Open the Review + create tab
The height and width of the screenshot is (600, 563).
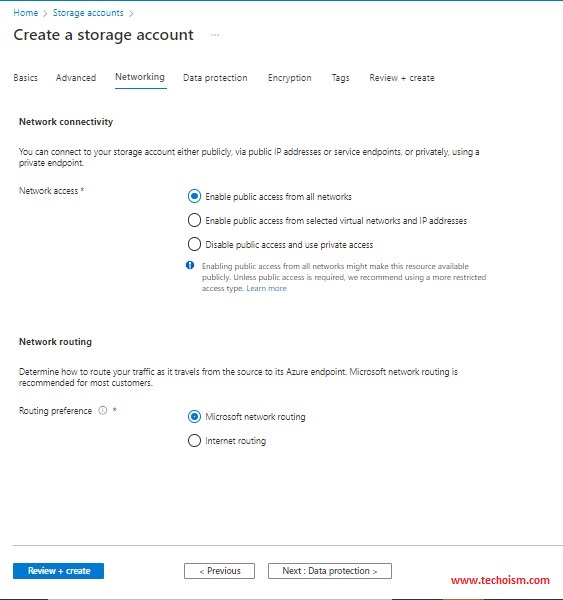tap(402, 78)
